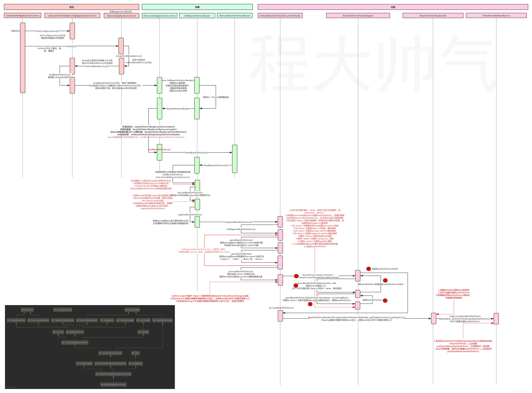Click the InitializingBean class diagram node
The width and height of the screenshot is (532, 393).
coord(84,364)
